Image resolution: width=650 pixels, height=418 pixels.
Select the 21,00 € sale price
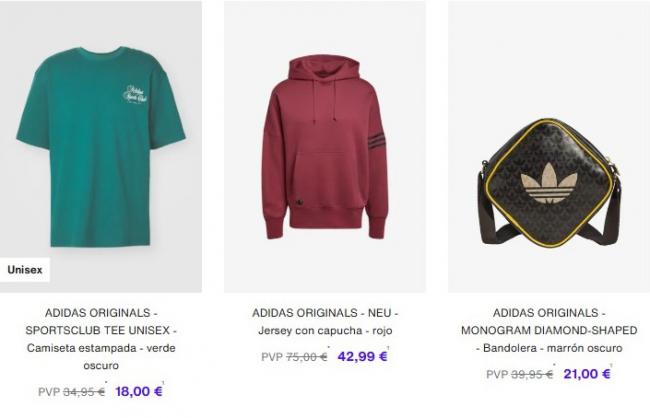click(x=587, y=374)
